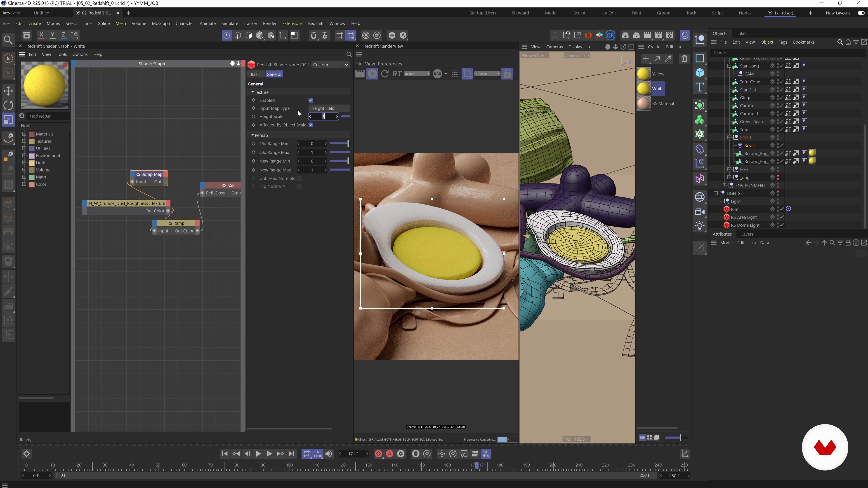
Task: Toggle the loop playback button
Action: click(306, 454)
